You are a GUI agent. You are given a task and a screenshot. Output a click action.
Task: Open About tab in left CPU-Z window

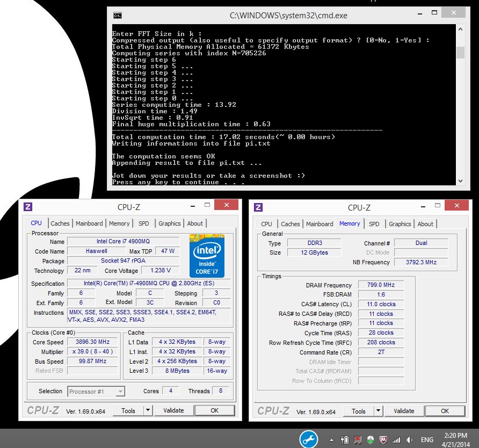[x=195, y=223]
